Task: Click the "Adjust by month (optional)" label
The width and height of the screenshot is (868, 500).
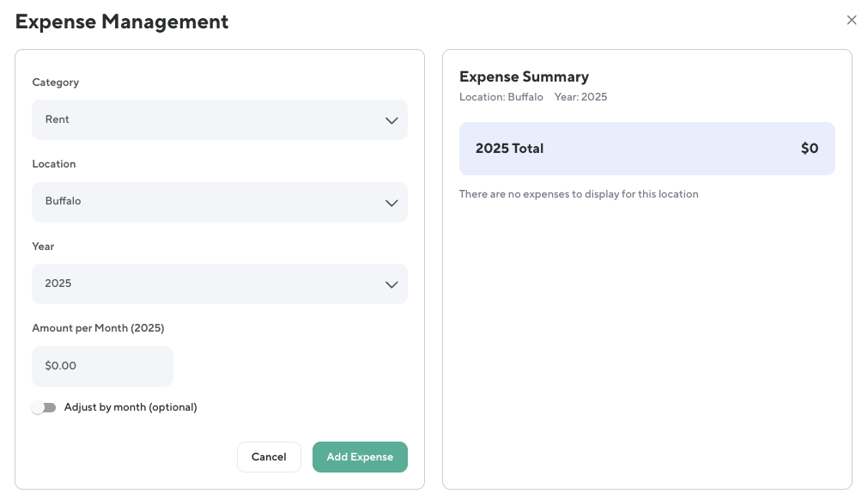Action: pos(131,407)
